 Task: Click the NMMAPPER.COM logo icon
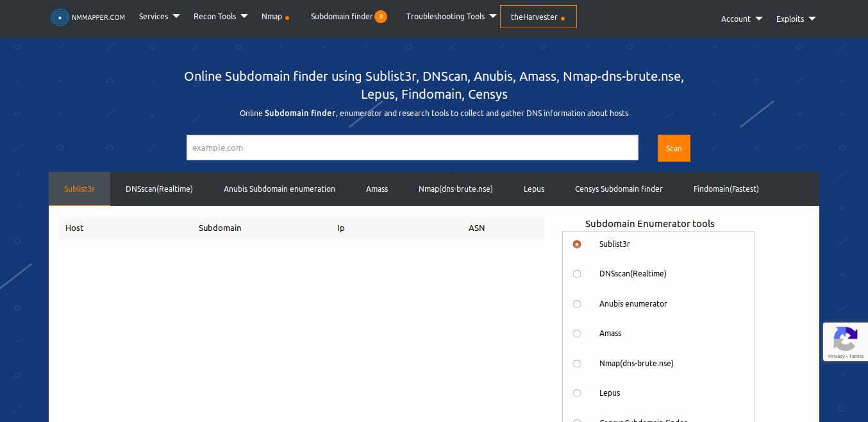(60, 17)
